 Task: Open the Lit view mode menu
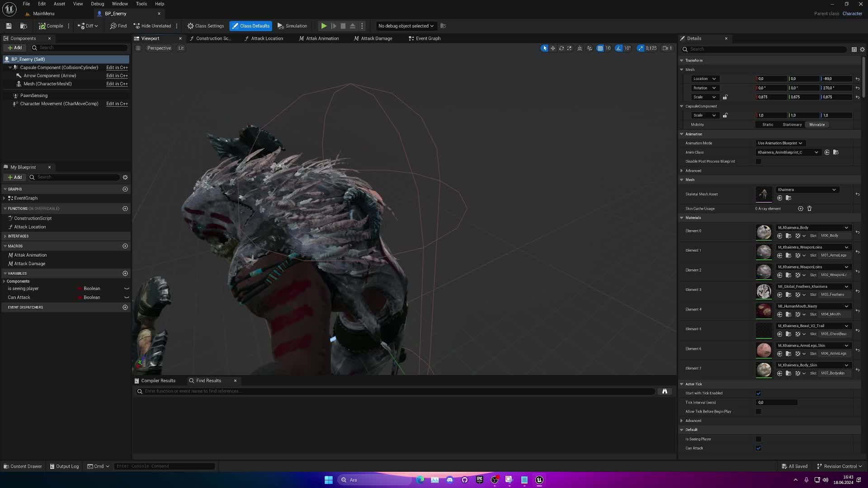click(x=181, y=48)
